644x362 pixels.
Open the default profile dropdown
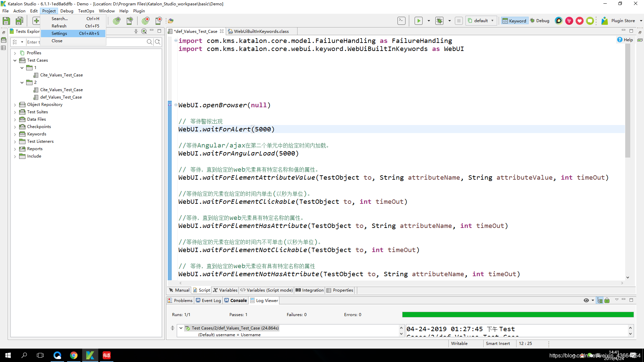pos(481,21)
